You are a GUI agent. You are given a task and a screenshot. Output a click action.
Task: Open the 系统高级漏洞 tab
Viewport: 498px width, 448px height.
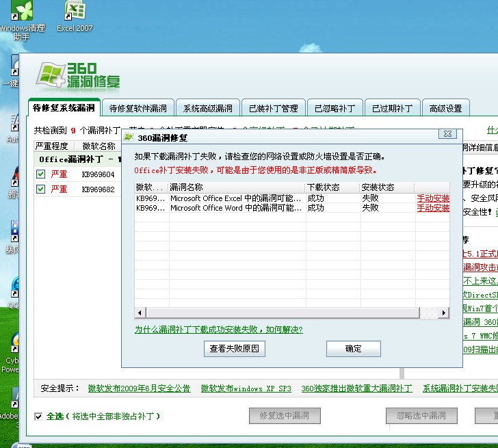point(207,108)
